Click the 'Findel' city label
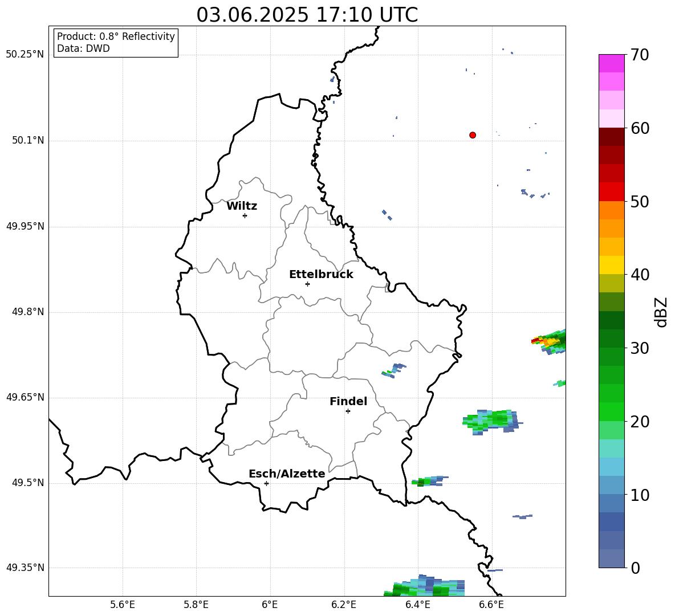675x616 pixels. coord(348,401)
